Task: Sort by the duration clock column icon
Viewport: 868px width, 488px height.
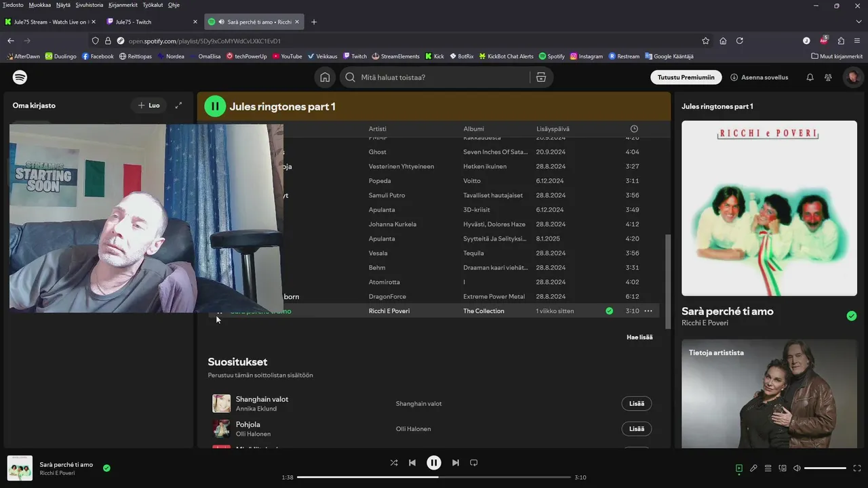Action: 634,129
